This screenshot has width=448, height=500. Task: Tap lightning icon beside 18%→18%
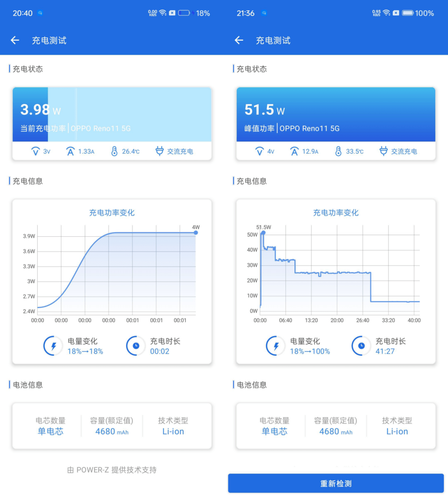tap(53, 346)
